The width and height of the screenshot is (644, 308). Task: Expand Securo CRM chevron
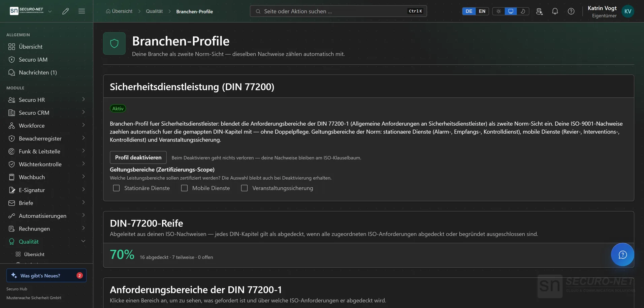tap(83, 112)
